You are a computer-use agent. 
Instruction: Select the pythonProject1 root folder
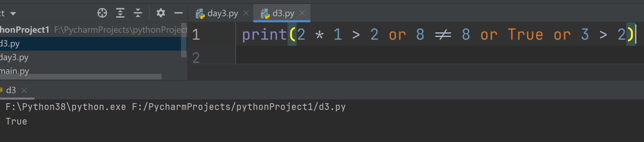point(24,30)
